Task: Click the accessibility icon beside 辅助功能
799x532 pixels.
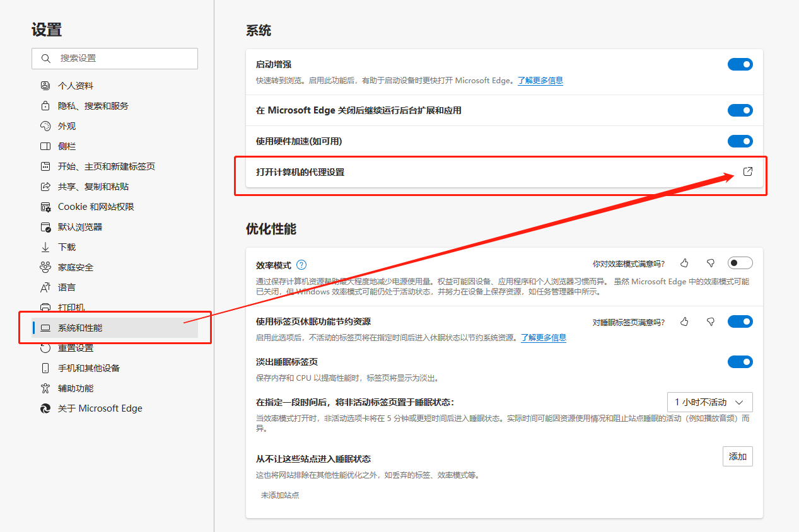Action: (x=45, y=388)
